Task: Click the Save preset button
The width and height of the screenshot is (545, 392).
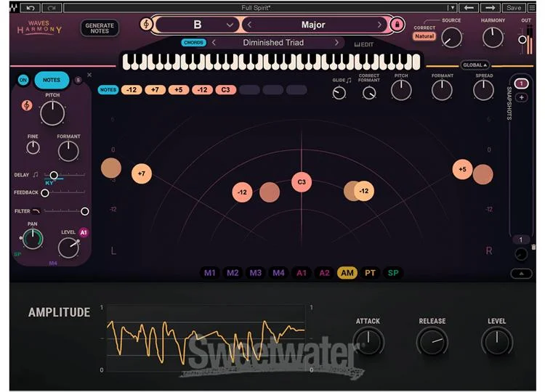Action: pyautogui.click(x=514, y=8)
